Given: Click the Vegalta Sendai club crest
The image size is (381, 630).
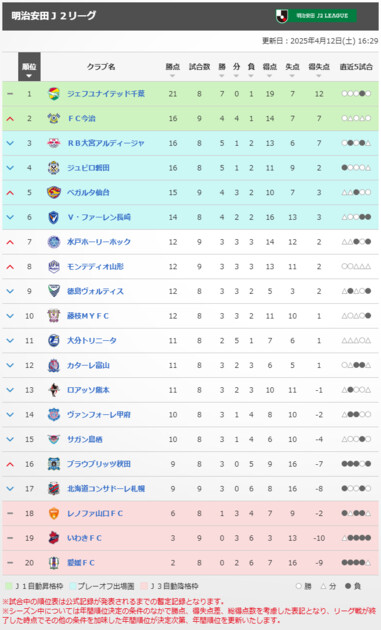Looking at the screenshot, I should [54, 192].
